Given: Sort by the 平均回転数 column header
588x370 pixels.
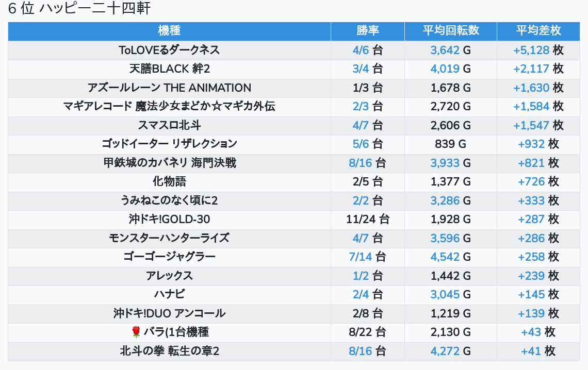Looking at the screenshot, I should coord(451,31).
